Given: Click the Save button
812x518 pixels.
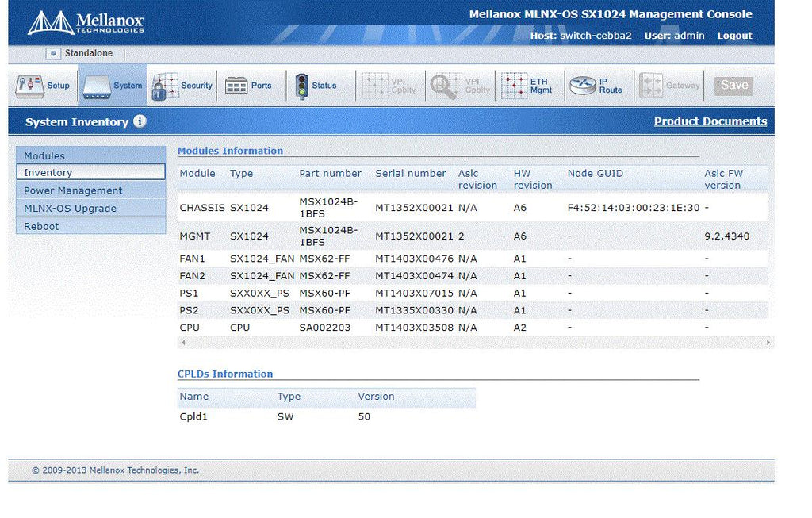Looking at the screenshot, I should pyautogui.click(x=733, y=86).
